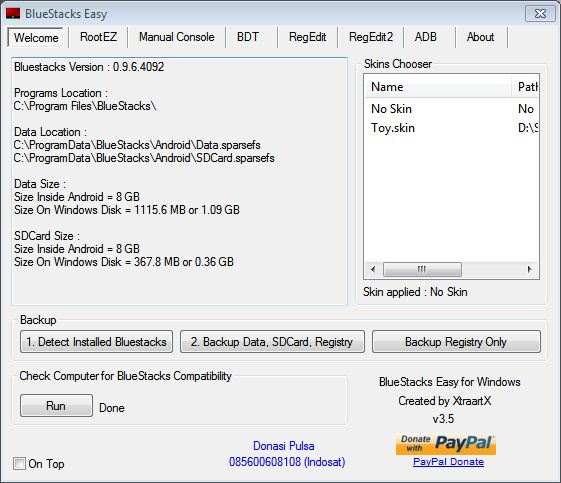Click the 085600608108 (Indosat) number
Screen dimensions: 561x483
tap(287, 462)
